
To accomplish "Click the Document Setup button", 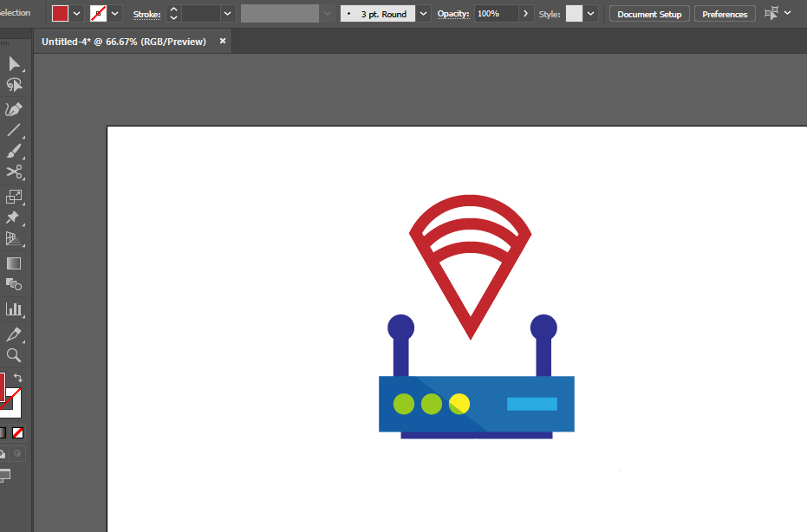I will point(649,14).
